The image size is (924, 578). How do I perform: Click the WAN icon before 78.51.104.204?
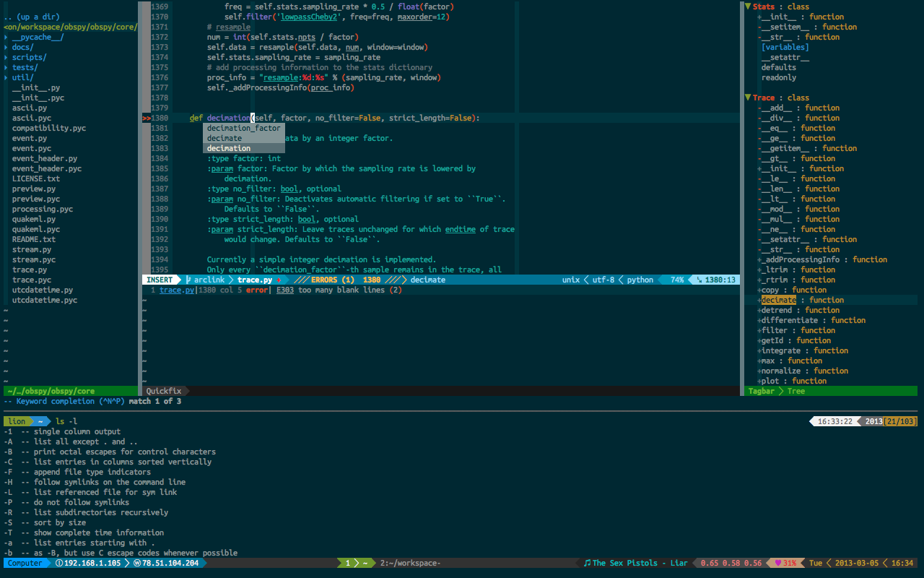(x=137, y=563)
